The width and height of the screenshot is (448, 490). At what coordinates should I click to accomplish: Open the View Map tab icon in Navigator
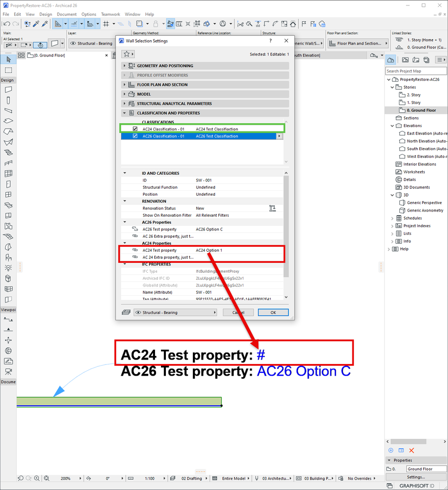click(405, 60)
